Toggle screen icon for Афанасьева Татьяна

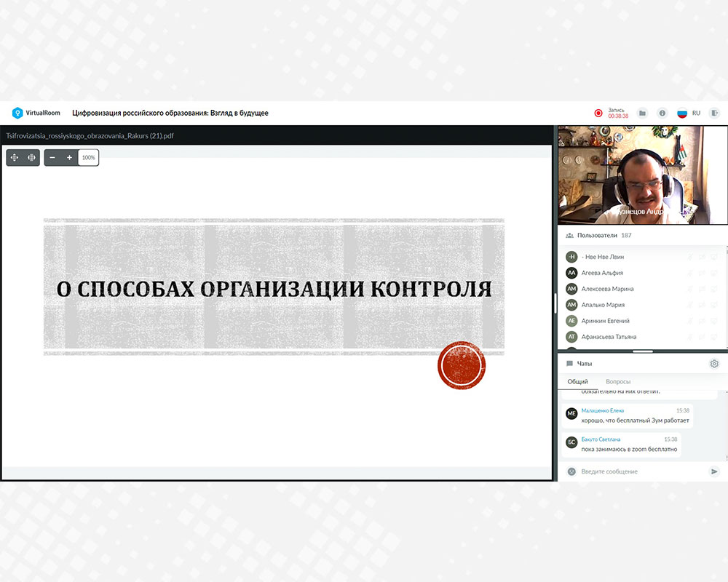point(714,337)
